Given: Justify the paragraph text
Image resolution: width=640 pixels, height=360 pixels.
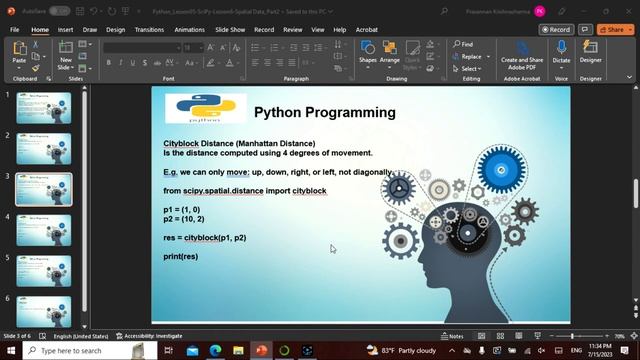Looking at the screenshot, I should coord(292,63).
